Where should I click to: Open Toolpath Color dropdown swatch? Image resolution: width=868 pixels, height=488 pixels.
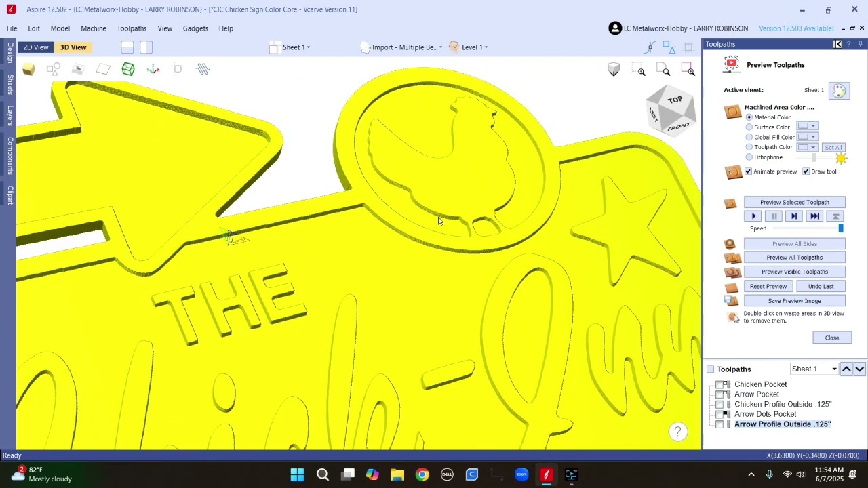pos(807,147)
